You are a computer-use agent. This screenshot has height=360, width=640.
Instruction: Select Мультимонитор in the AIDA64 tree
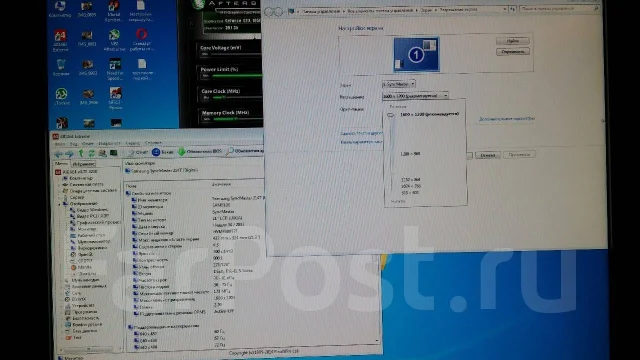(x=90, y=242)
